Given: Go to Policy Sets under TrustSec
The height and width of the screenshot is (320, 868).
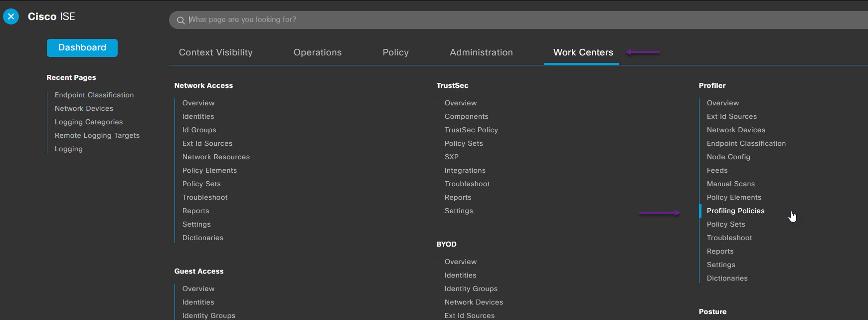Looking at the screenshot, I should tap(464, 143).
